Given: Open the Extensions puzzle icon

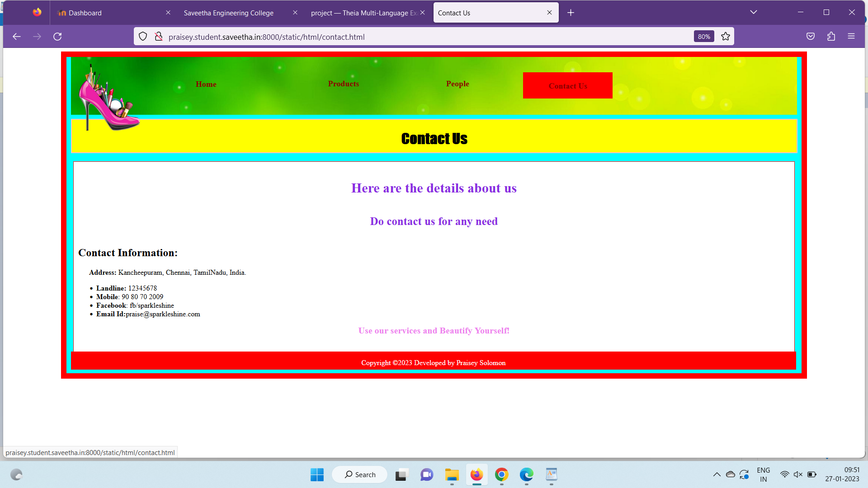Looking at the screenshot, I should (x=831, y=37).
